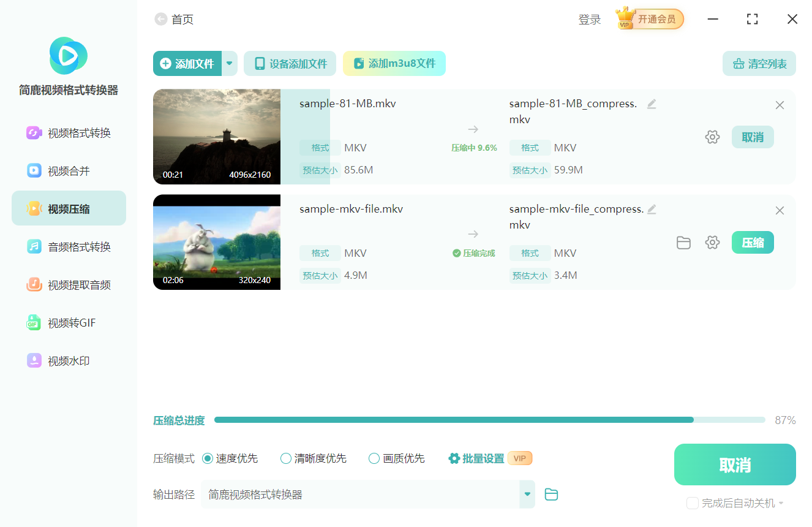This screenshot has width=812, height=527.
Task: Click the 59.9M estimated size value
Action: (568, 170)
